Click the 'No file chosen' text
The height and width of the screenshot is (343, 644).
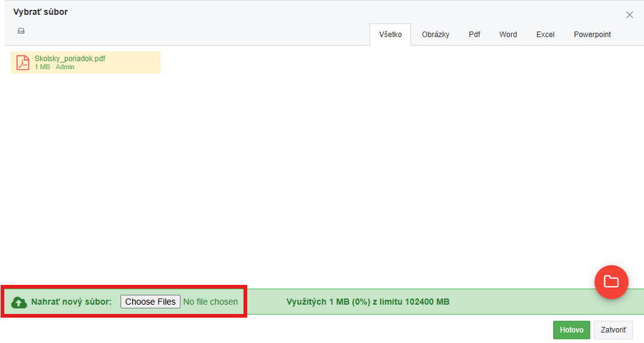[210, 302]
